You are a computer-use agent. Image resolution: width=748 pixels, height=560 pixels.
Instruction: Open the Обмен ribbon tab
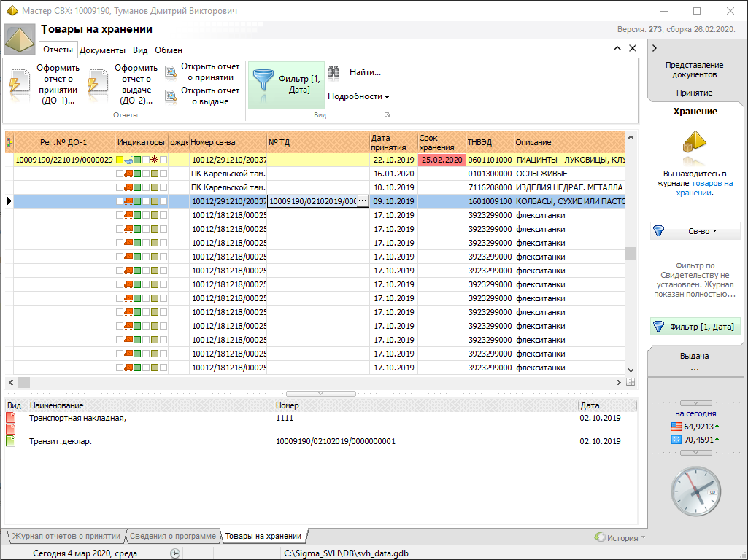tap(169, 50)
